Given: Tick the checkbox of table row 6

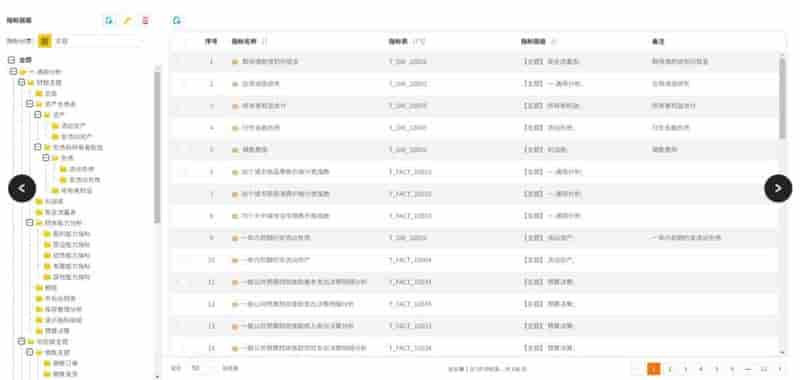Looking at the screenshot, I should click(x=182, y=172).
